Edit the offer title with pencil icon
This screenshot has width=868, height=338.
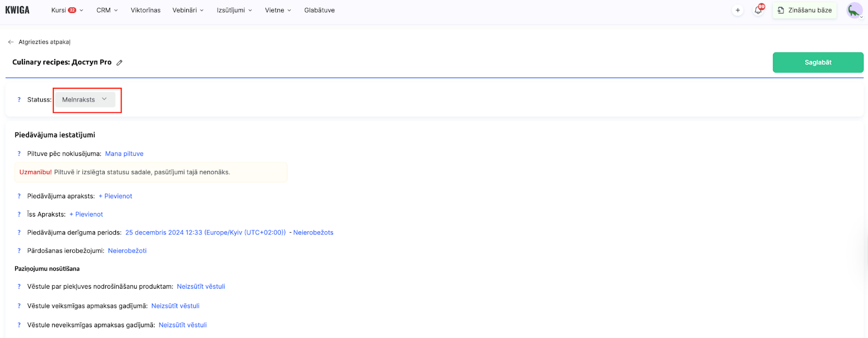pos(119,62)
